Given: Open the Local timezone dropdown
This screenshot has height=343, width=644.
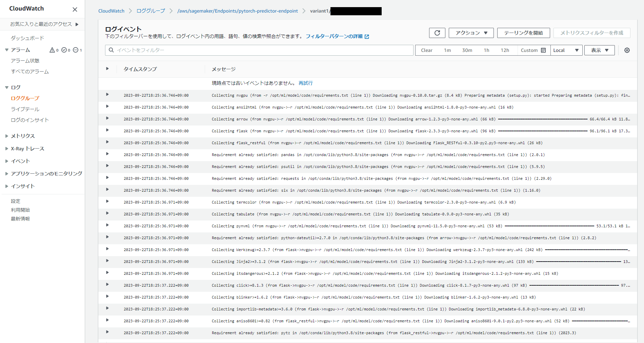Looking at the screenshot, I should tap(566, 50).
